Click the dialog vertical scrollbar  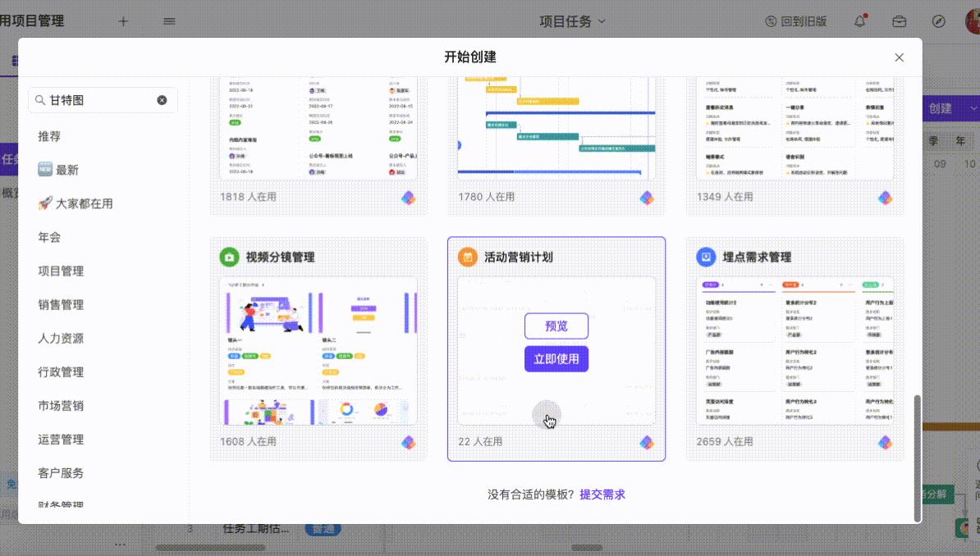(x=917, y=458)
